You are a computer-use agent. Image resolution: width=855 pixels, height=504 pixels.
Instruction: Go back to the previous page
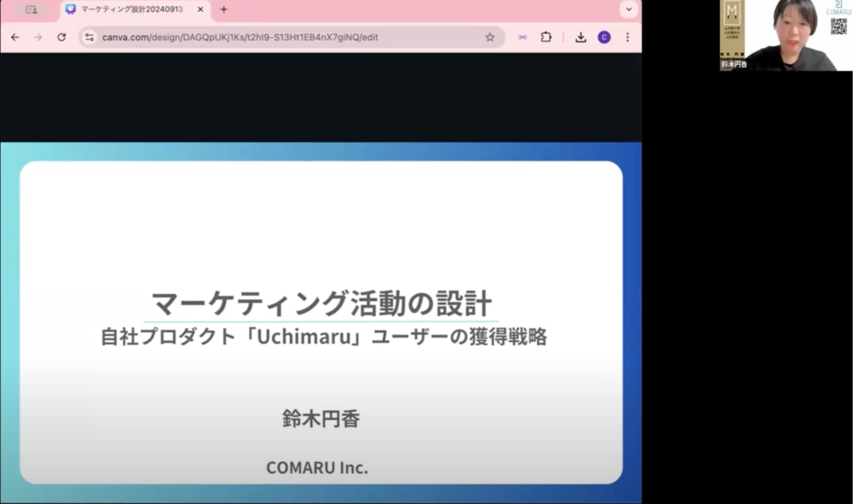click(15, 37)
